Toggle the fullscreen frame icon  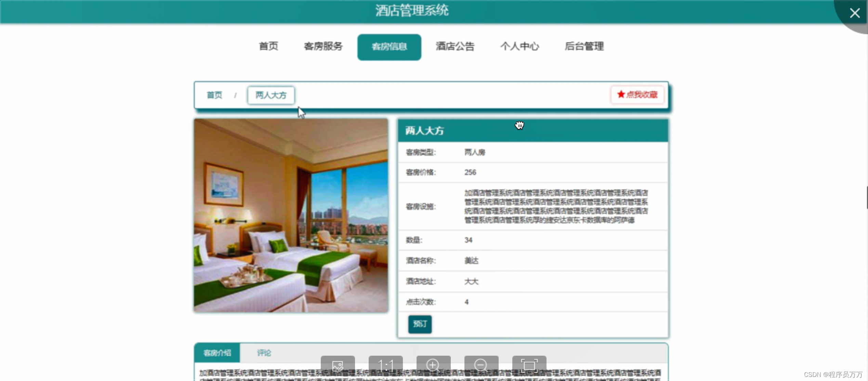(529, 365)
